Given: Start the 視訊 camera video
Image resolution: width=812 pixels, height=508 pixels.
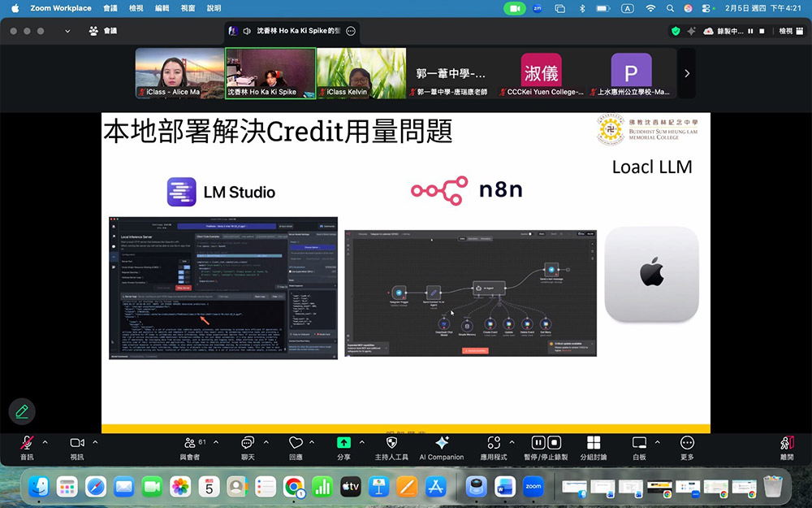Looking at the screenshot, I should click(x=76, y=443).
